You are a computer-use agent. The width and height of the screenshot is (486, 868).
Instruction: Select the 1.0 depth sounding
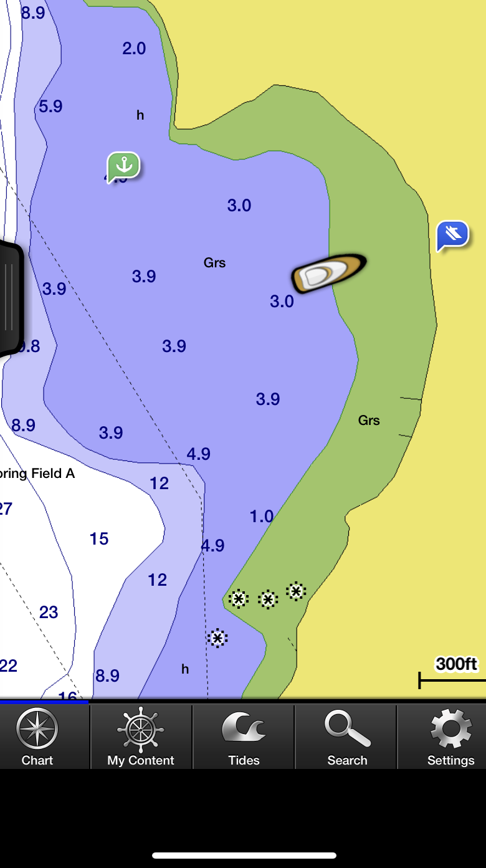pos(262,517)
